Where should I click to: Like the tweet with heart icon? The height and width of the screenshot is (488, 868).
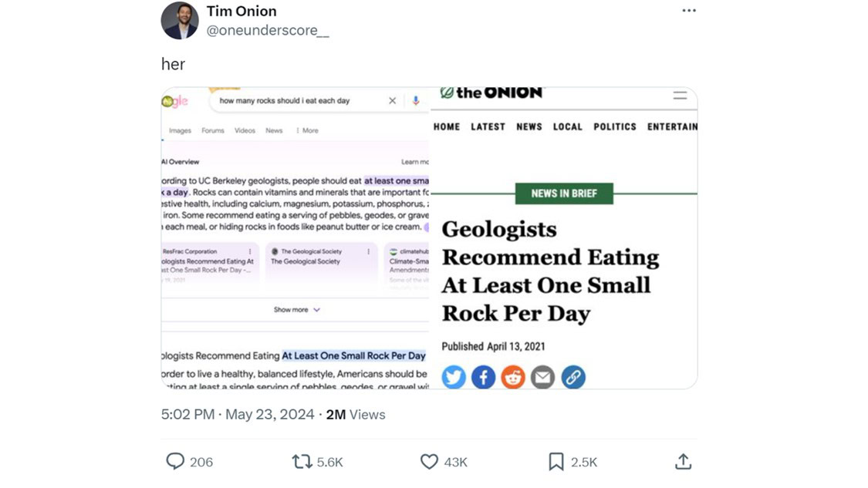pos(429,462)
